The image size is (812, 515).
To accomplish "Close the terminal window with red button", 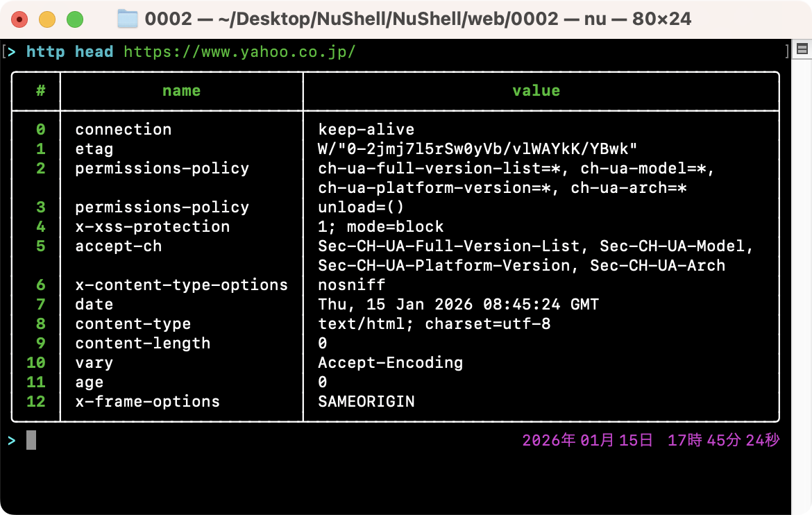I will point(19,19).
